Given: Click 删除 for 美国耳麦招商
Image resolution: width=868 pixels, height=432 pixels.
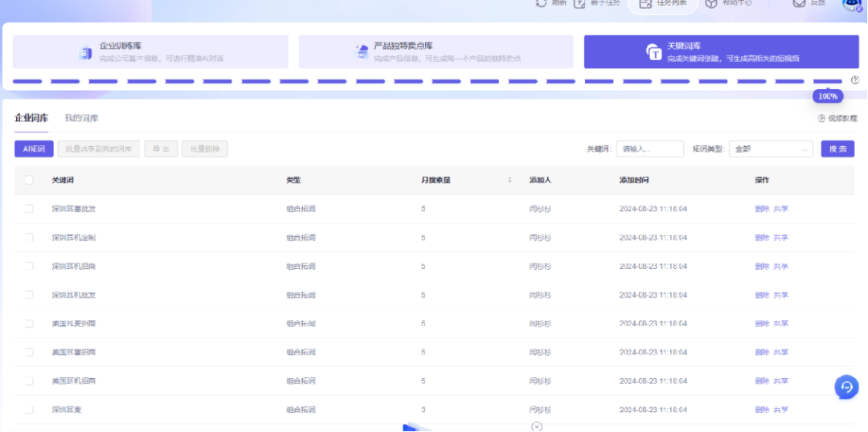Looking at the screenshot, I should pos(762,324).
